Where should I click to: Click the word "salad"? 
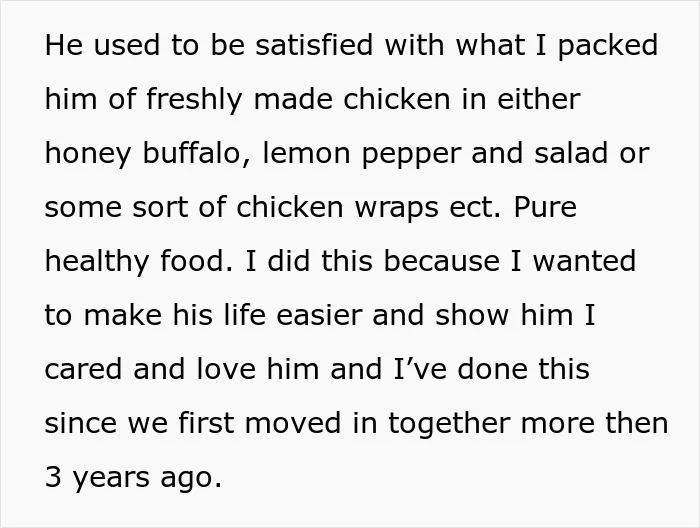(x=571, y=153)
